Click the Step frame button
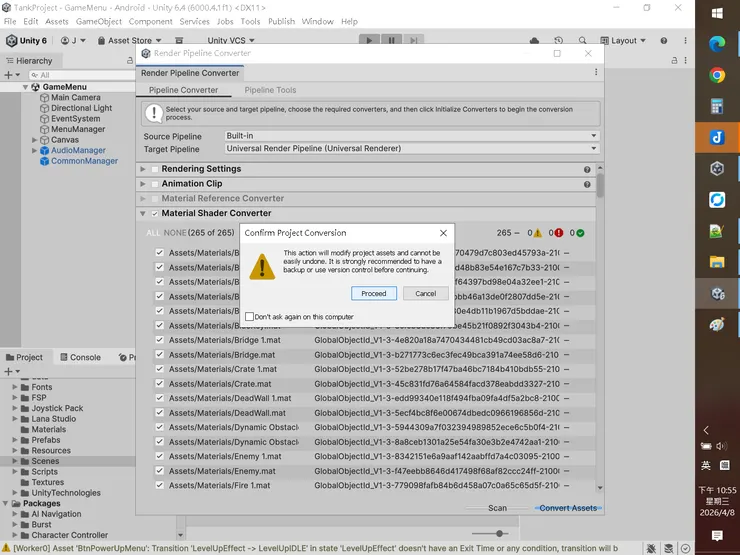Screen dimensions: 740x555 click(x=413, y=41)
